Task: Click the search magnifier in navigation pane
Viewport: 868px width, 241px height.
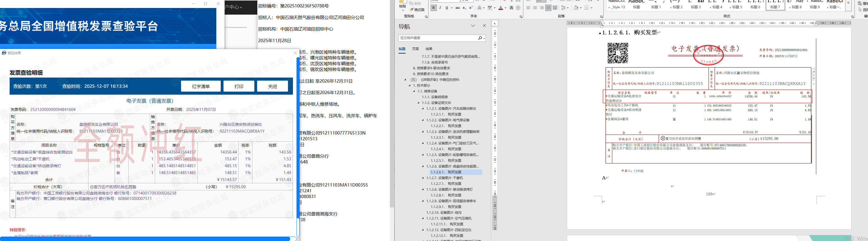Action: coord(480,38)
